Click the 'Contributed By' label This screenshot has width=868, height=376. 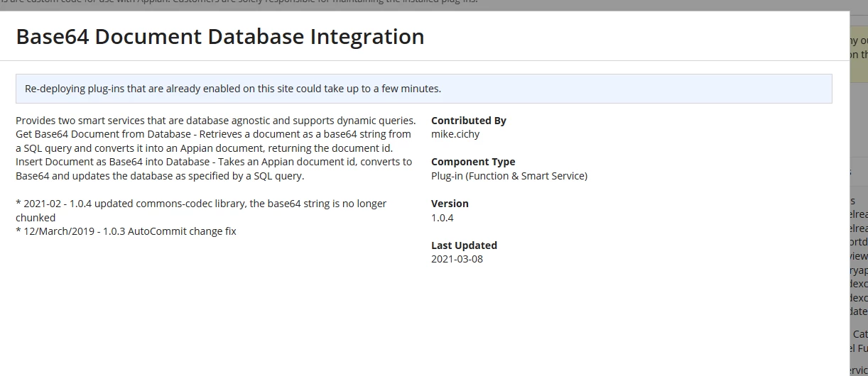469,121
